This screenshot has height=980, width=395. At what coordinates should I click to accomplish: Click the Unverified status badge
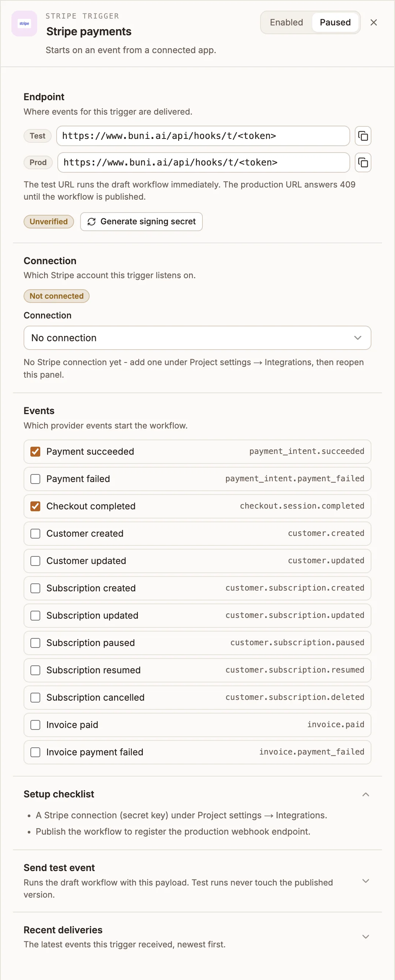coord(49,222)
